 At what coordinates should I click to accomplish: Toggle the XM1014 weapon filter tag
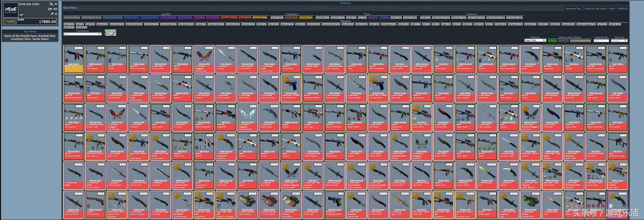[81, 27]
